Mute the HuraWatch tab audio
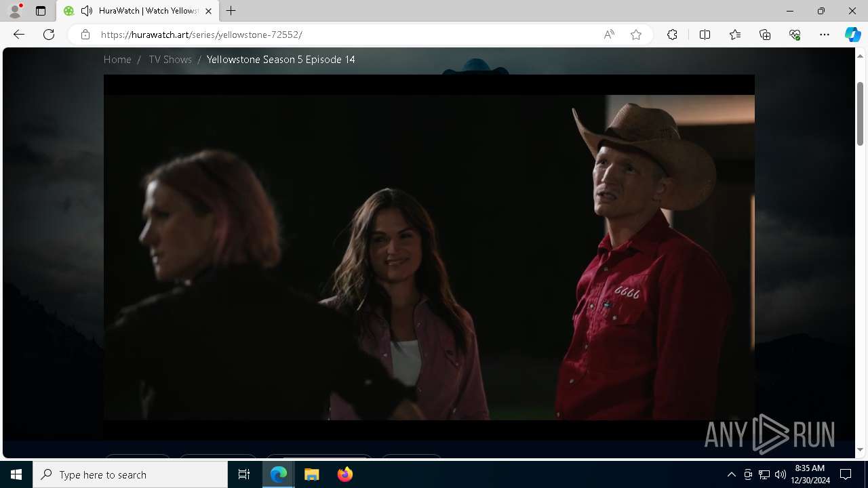This screenshot has width=868, height=488. click(x=87, y=11)
